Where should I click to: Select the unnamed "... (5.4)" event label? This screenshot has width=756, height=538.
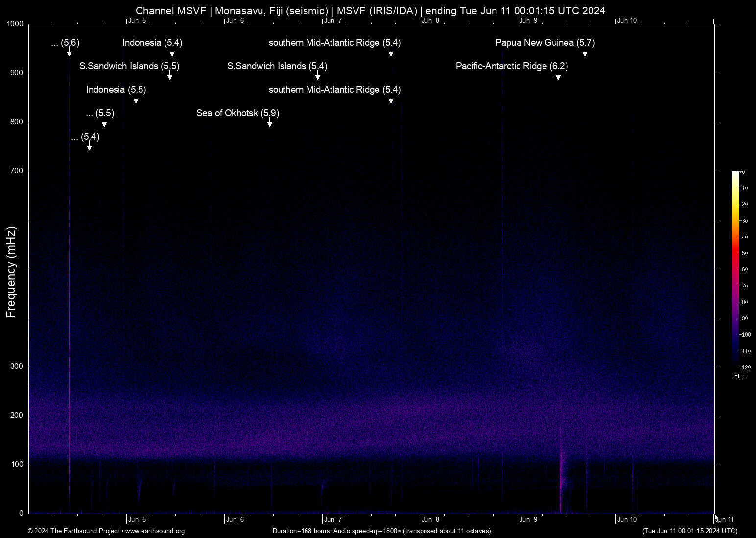pos(85,137)
